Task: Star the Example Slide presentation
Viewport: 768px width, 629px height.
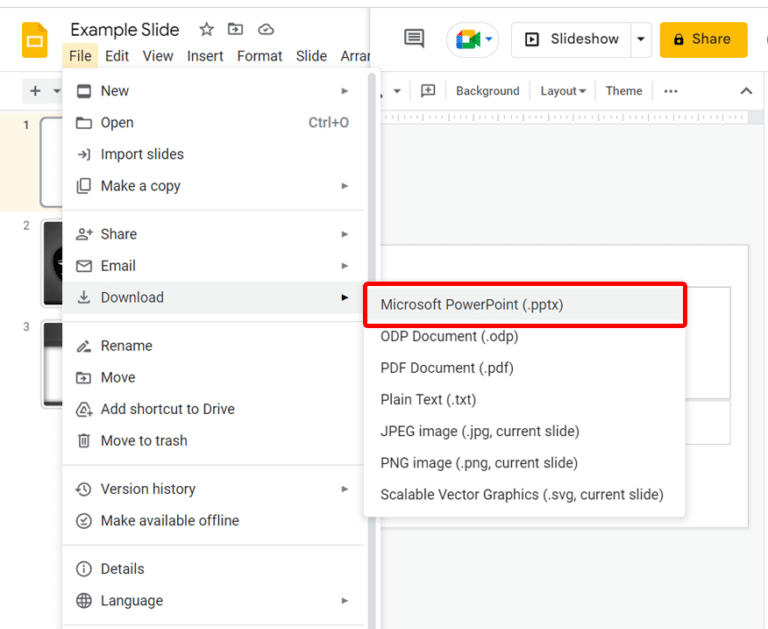Action: [206, 29]
